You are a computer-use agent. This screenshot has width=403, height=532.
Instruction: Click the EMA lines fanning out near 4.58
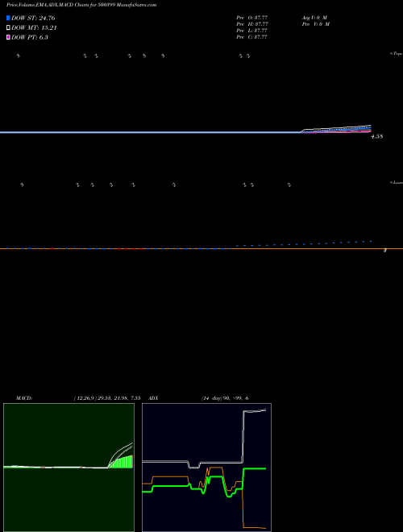[337, 129]
